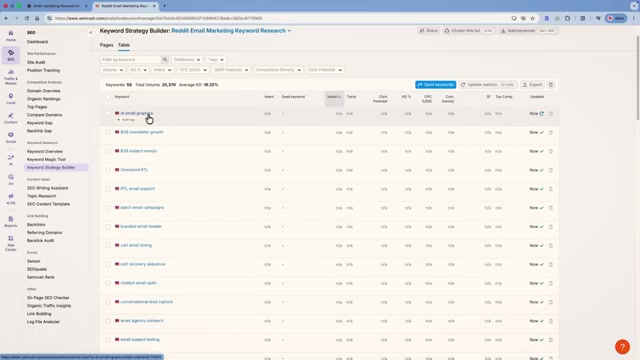
Task: Delete the Omnisend RTL row
Action: point(551,170)
